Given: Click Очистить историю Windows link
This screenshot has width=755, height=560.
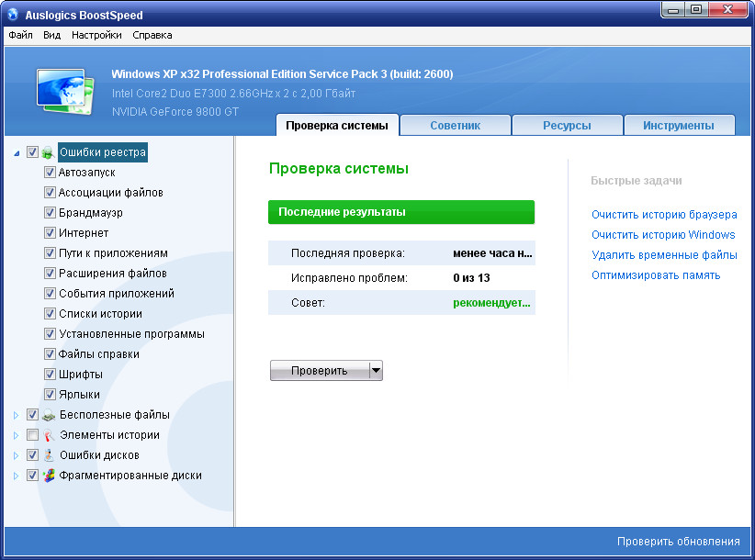Looking at the screenshot, I should click(x=663, y=235).
